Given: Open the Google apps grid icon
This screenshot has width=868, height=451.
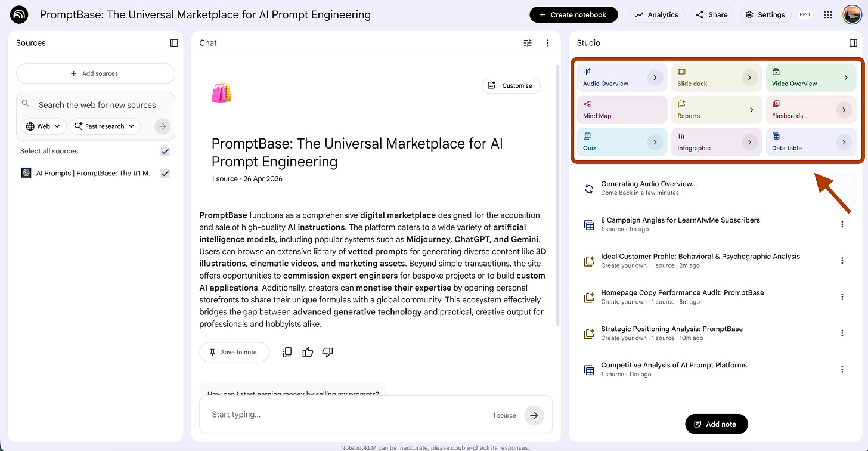Looking at the screenshot, I should 828,15.
